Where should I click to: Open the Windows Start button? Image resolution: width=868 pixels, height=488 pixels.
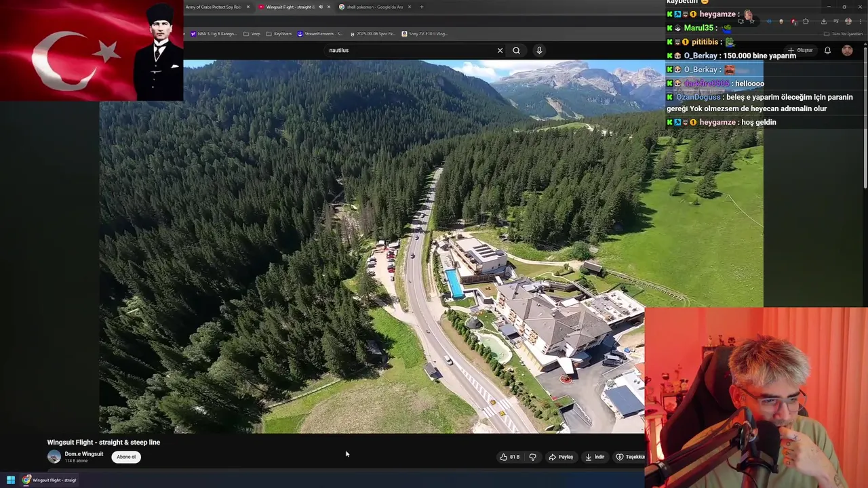(x=11, y=480)
